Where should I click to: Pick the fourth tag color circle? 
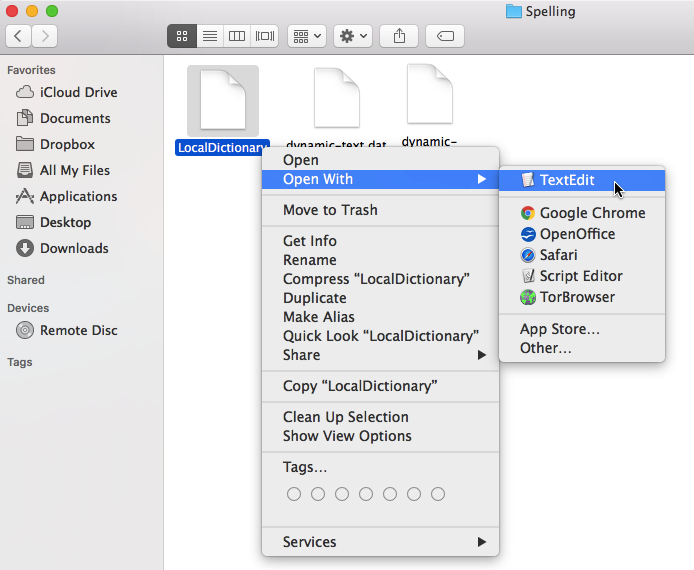point(366,494)
